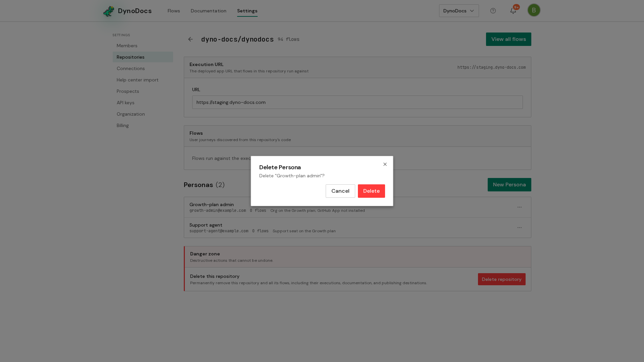Click the Delete repository button
The image size is (644, 362).
coord(502,279)
